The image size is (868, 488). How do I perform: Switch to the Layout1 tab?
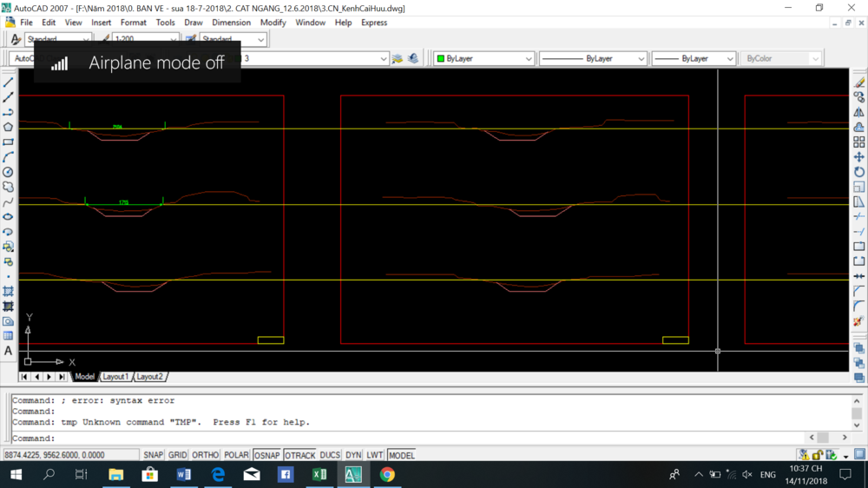(x=115, y=377)
